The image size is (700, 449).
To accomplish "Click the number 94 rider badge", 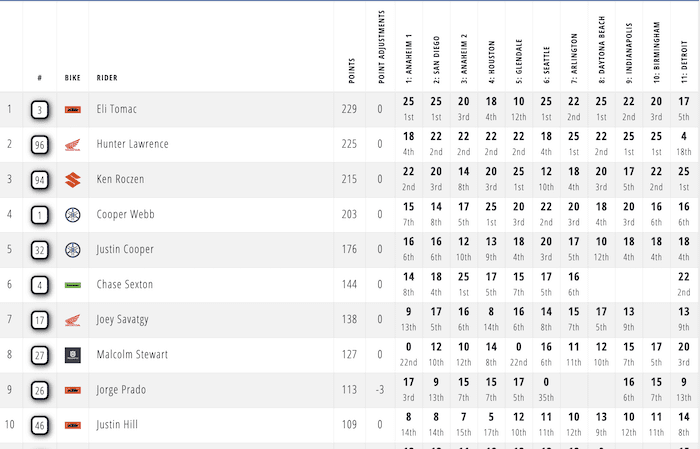I will 40,179.
